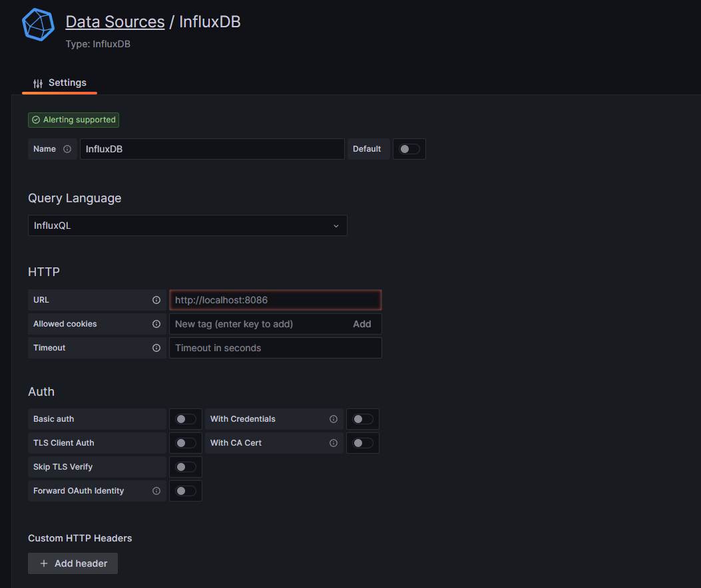Screen dimensions: 701x588
Task: Open the Settings tab
Action: [x=60, y=83]
